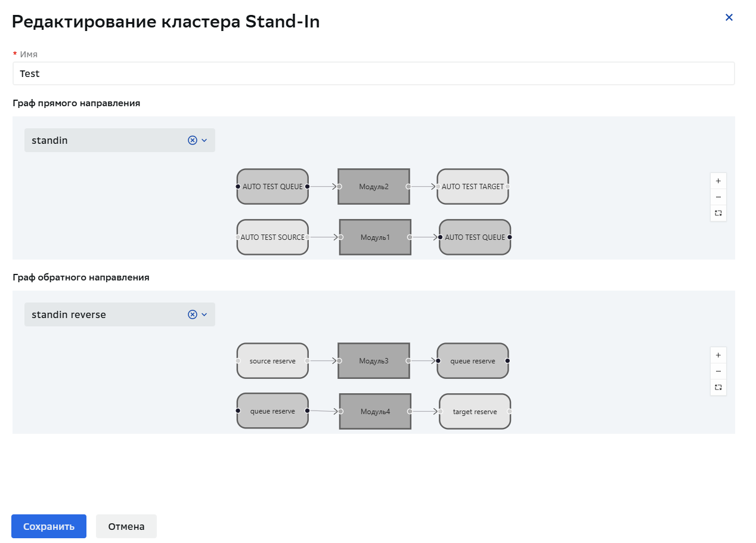Open the standin reverse graph combo box
Viewport: 756px width, 543px height.
(x=120, y=314)
